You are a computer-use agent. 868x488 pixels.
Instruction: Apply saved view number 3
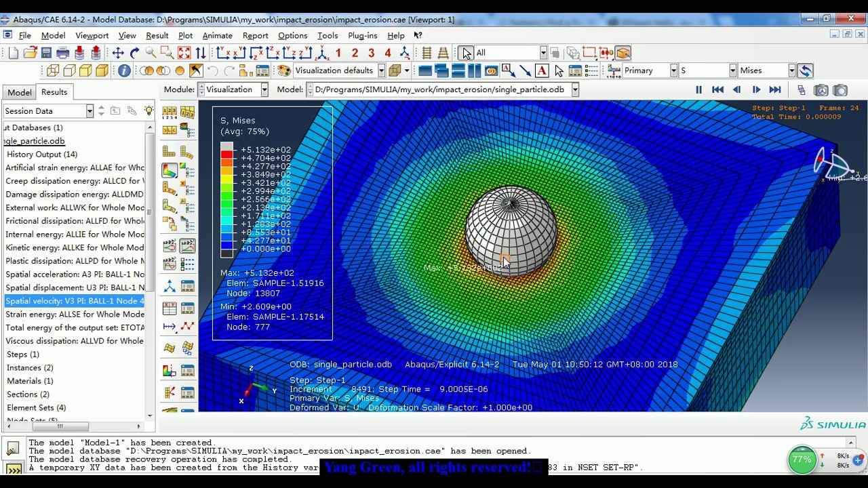371,53
